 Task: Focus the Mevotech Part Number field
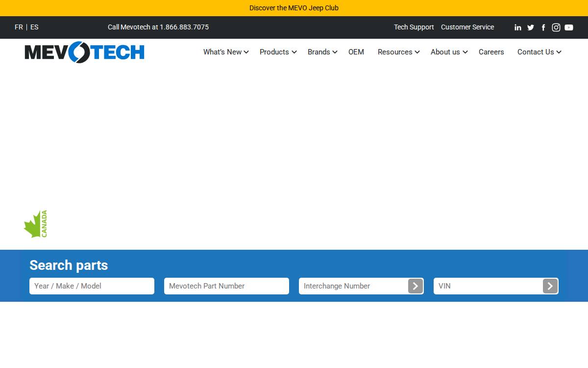pyautogui.click(x=226, y=286)
